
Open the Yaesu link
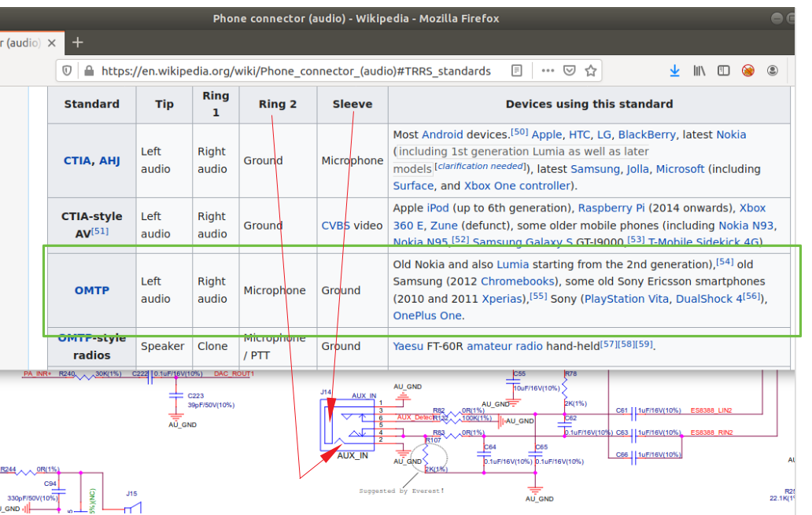pyautogui.click(x=408, y=346)
